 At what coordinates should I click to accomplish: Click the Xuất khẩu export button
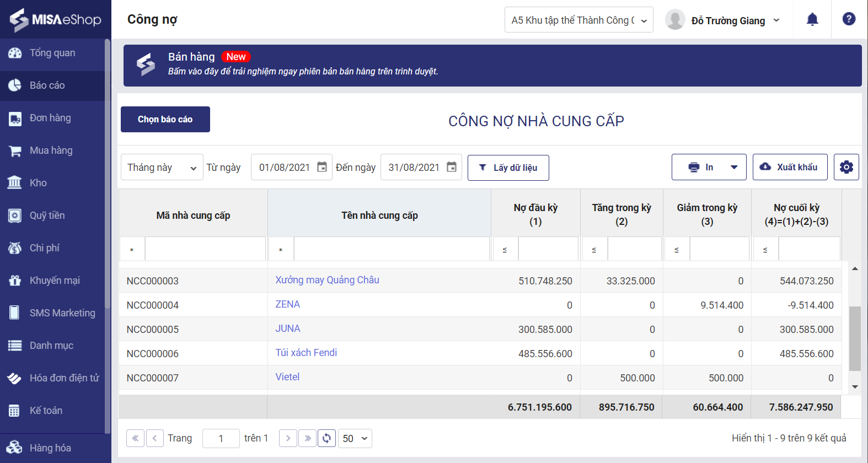790,167
